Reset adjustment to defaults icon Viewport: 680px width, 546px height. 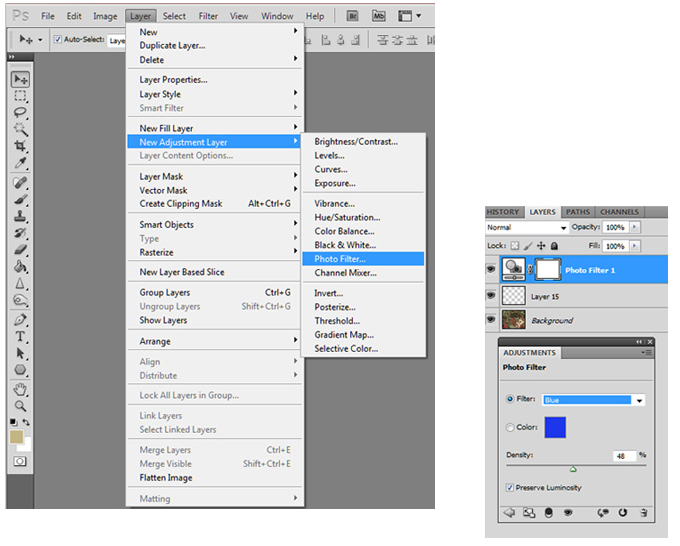coord(623,512)
